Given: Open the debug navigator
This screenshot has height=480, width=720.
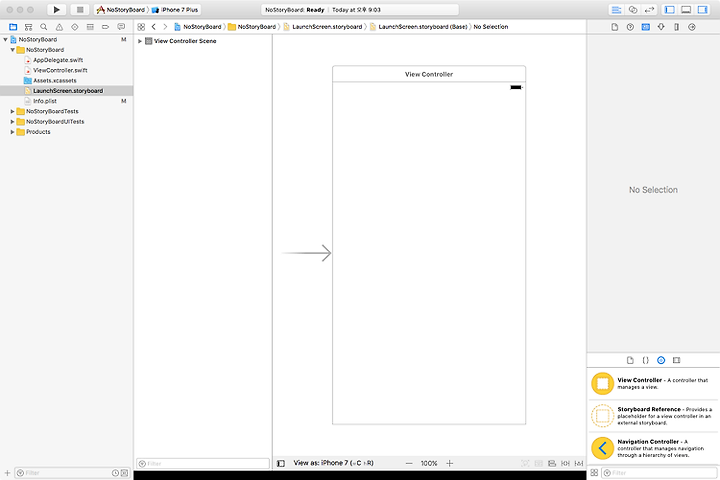Looking at the screenshot, I should [90, 27].
